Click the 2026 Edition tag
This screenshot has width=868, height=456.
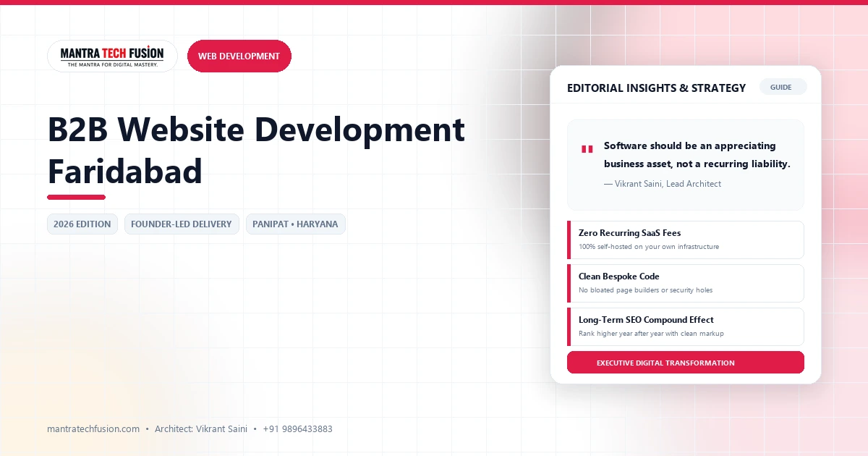pos(82,224)
